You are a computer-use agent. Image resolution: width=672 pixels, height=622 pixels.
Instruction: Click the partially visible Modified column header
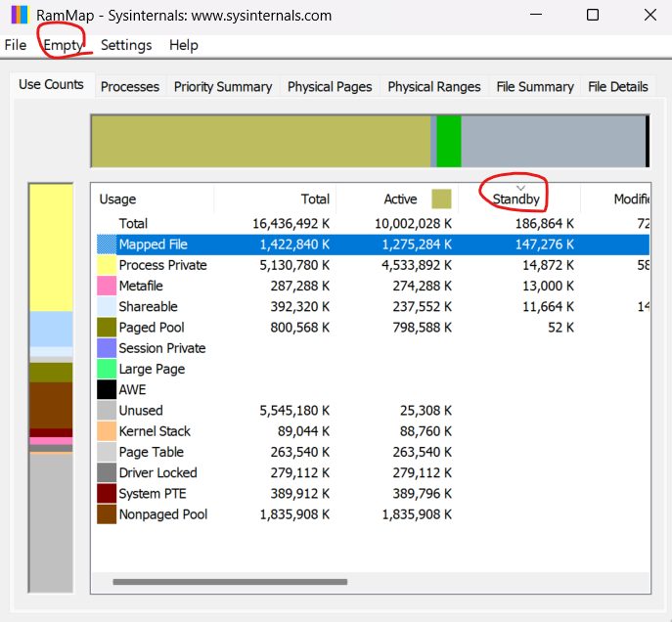(615, 200)
